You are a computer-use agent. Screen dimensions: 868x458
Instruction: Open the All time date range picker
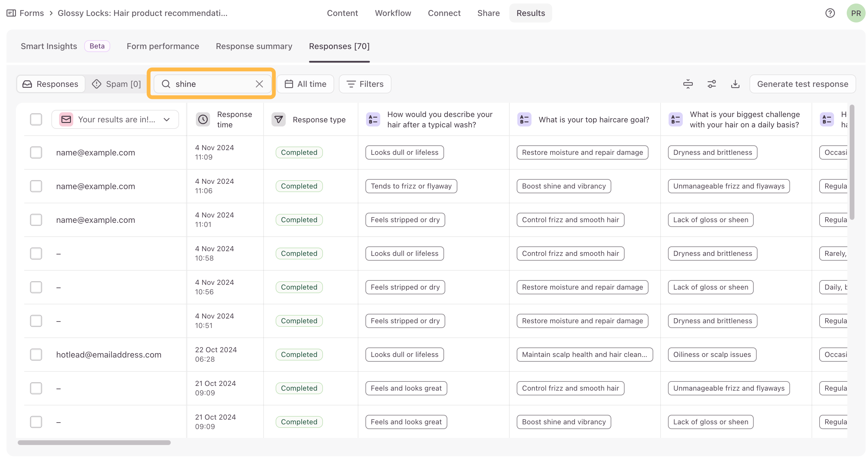305,84
